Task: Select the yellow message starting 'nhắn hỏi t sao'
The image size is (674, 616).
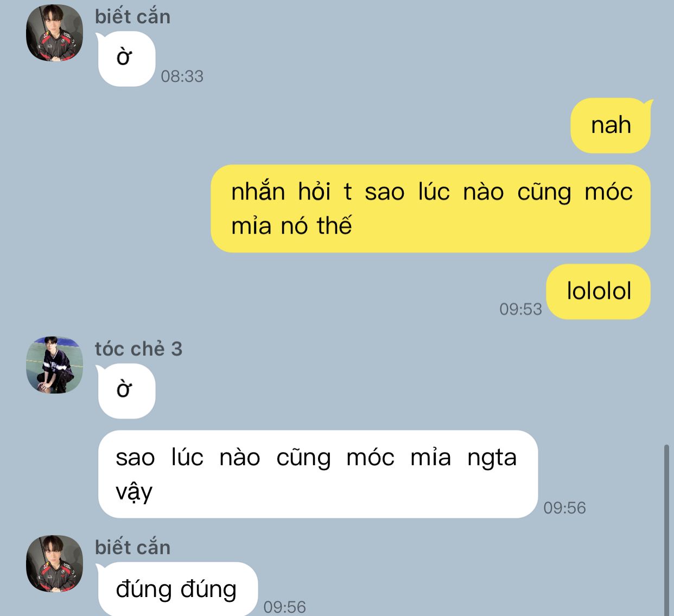Action: click(430, 209)
